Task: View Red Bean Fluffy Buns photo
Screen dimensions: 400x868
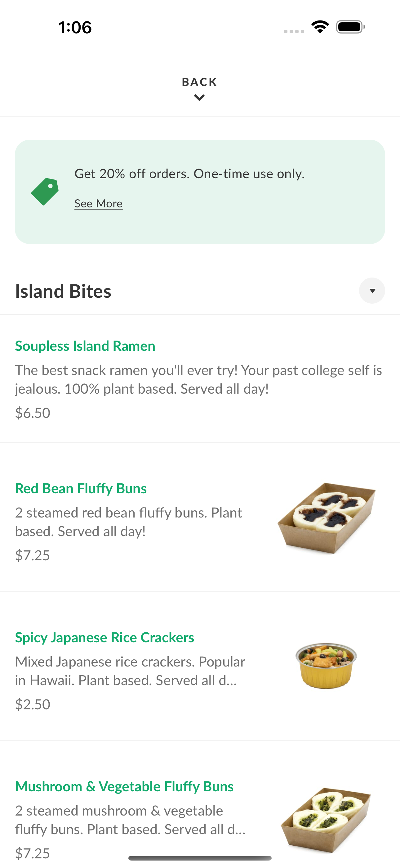Action: [326, 518]
